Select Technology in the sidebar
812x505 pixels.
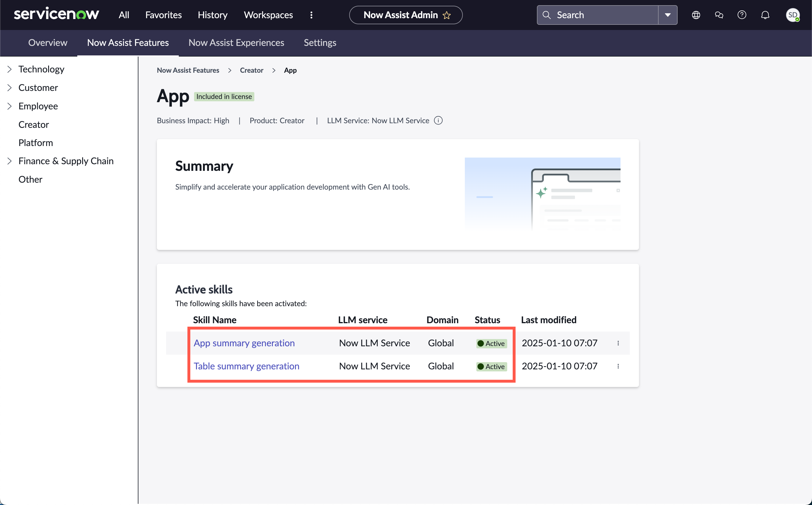click(x=42, y=69)
